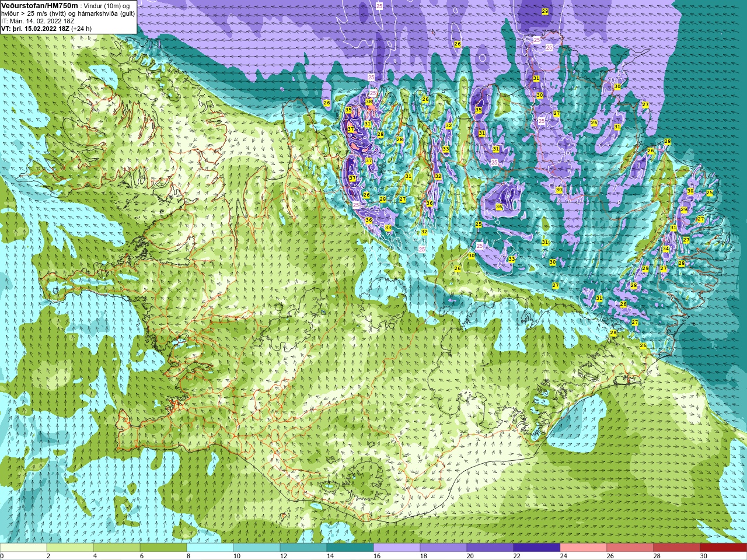Click the legend scale value '14'

tap(330, 556)
